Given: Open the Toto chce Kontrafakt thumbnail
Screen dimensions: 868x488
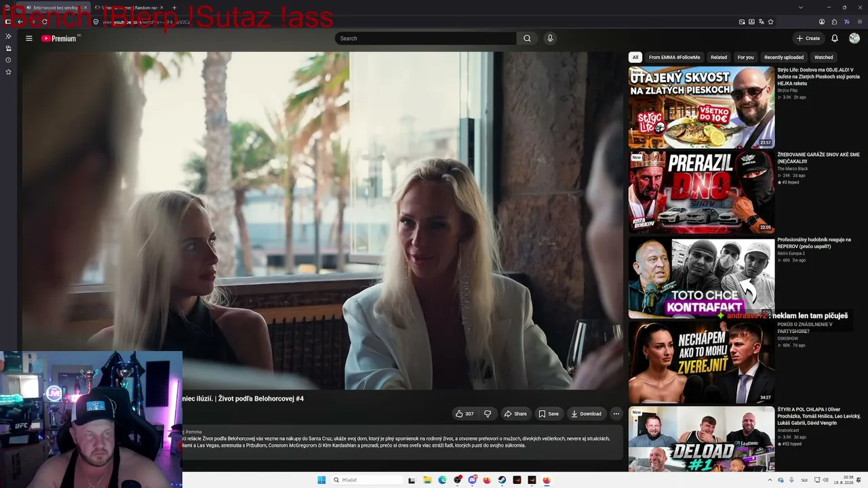Looking at the screenshot, I should 701,277.
